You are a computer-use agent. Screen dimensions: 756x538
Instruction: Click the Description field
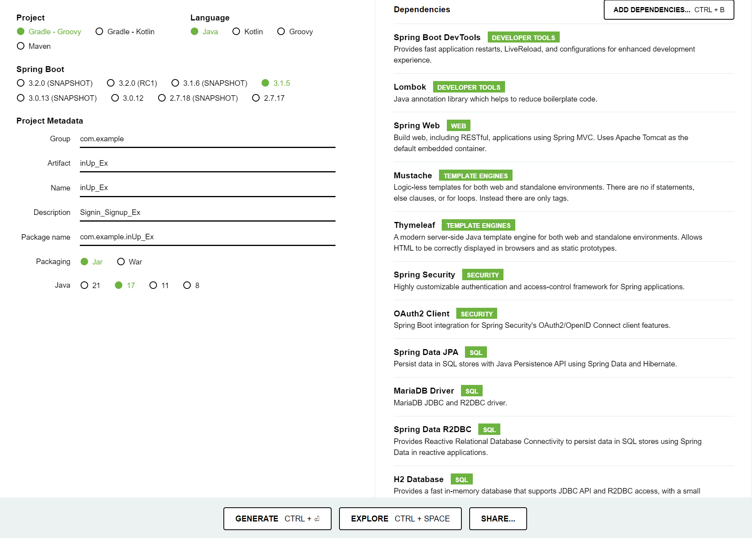point(207,213)
